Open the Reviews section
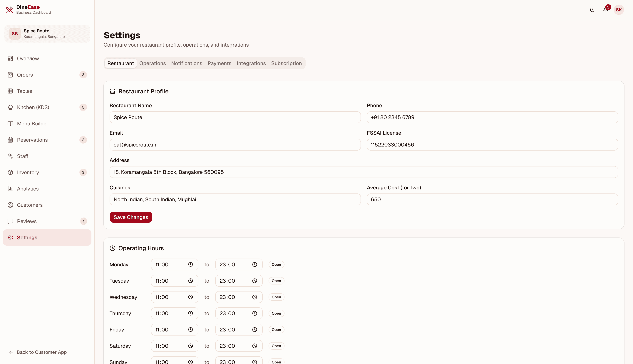The height and width of the screenshot is (364, 633). click(27, 221)
